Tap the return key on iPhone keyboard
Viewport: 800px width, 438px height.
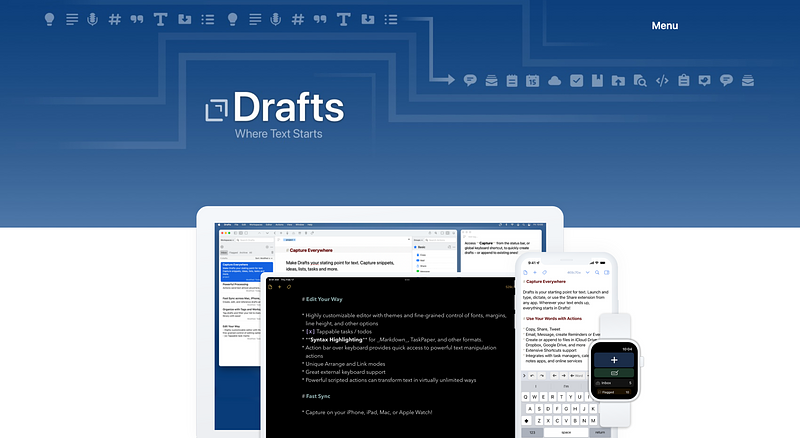600,432
